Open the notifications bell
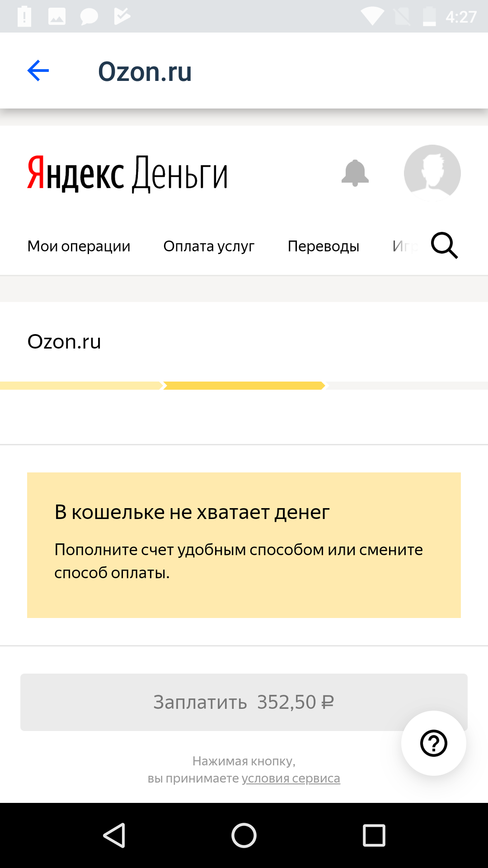 pyautogui.click(x=355, y=173)
